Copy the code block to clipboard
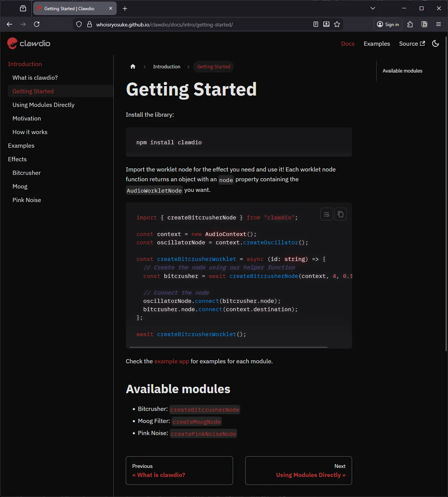 [340, 215]
